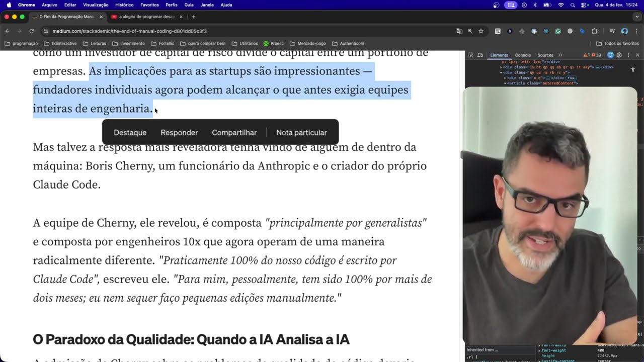
Task: Collapse the div class "qy qz ra rb rc y"
Action: coord(501,72)
